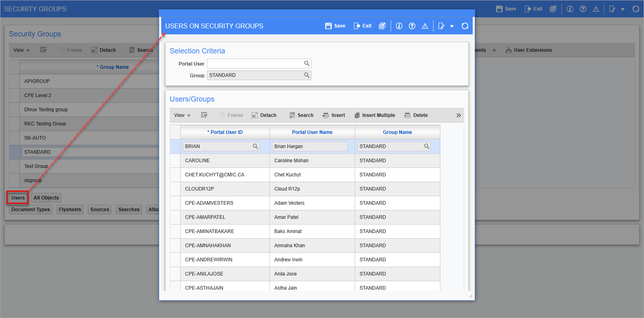Click Insert Multiple in Users/Groups toolbar
The image size is (644, 318).
coord(375,115)
